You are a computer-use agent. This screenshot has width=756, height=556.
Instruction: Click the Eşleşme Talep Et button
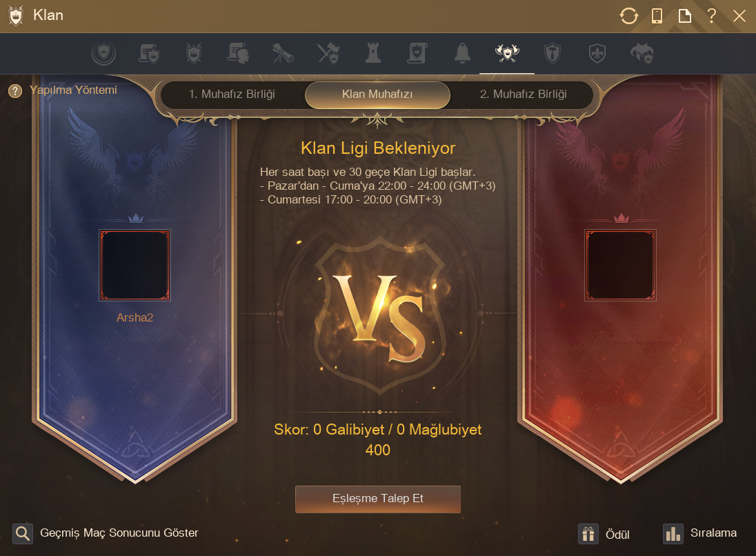[x=378, y=499]
